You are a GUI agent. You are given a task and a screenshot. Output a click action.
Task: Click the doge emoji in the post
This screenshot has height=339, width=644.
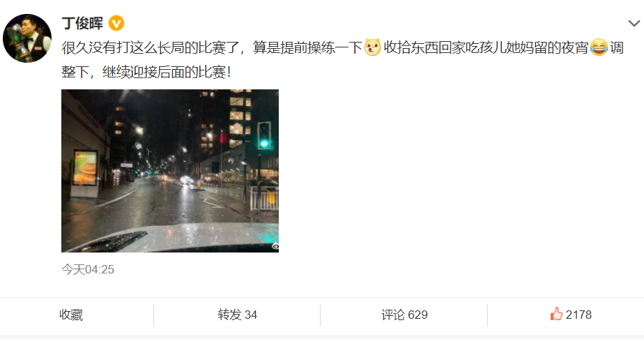(372, 47)
